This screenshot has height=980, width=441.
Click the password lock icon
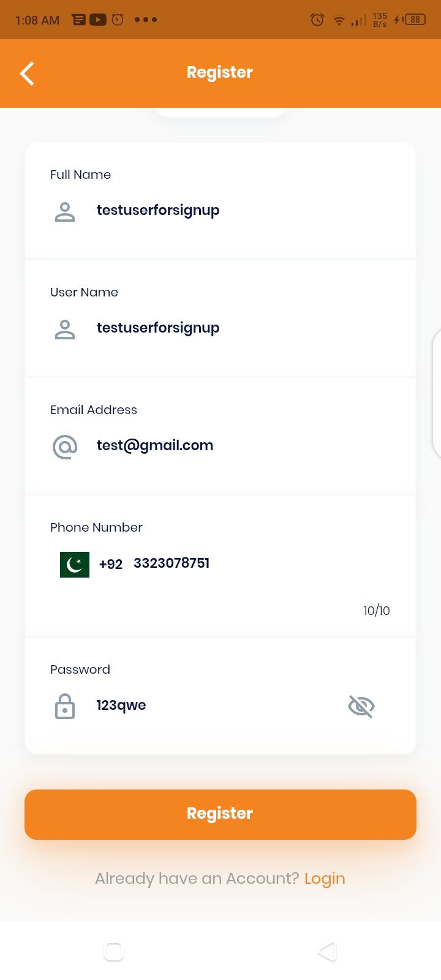coord(65,706)
